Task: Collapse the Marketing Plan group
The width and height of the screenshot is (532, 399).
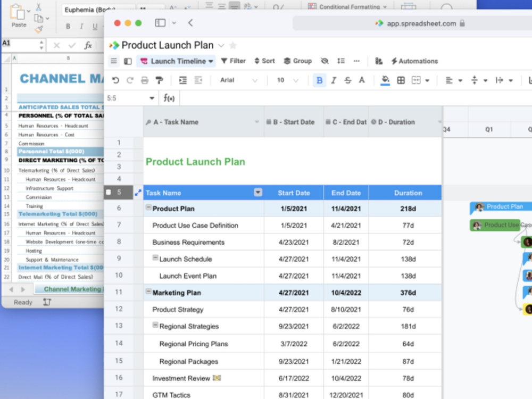Action: click(148, 291)
